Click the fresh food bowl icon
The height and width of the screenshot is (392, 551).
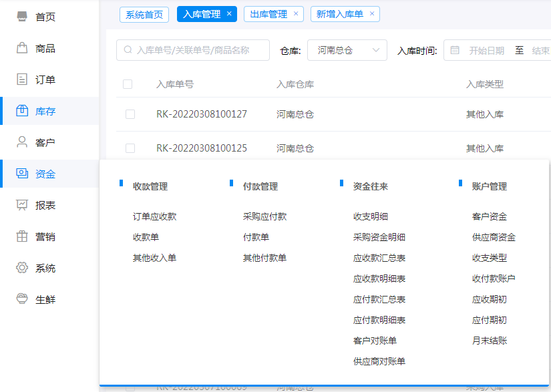click(22, 299)
